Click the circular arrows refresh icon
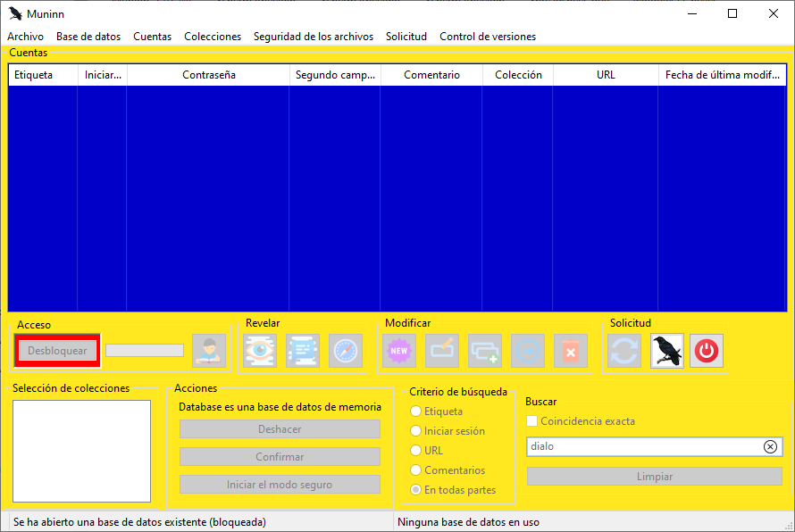This screenshot has height=532, width=795. tap(624, 351)
